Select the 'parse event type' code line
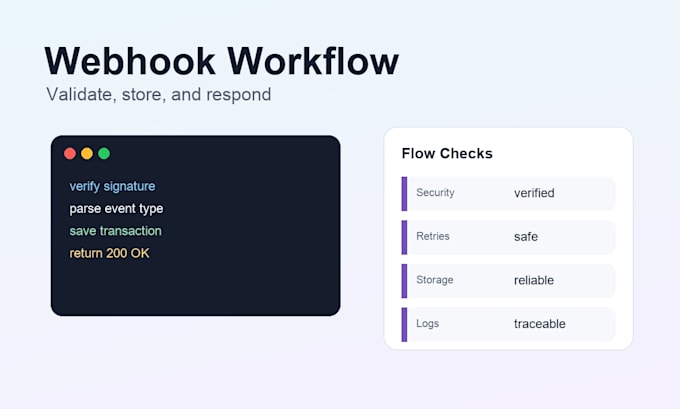Viewport: 680px width, 409px height. point(116,209)
